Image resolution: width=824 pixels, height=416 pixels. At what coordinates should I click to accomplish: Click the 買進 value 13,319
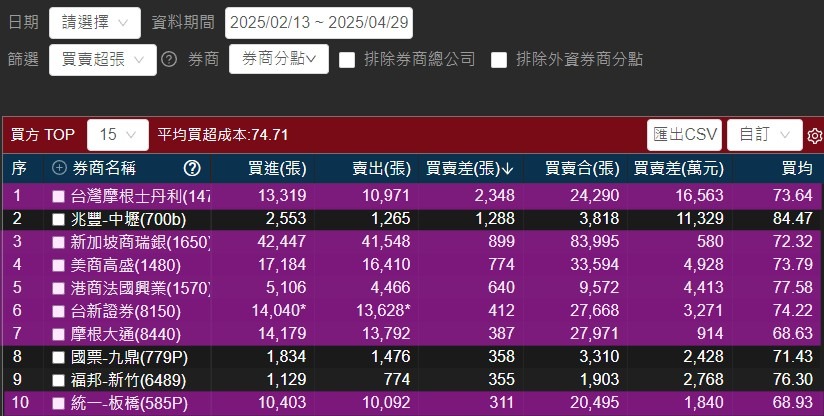click(282, 196)
